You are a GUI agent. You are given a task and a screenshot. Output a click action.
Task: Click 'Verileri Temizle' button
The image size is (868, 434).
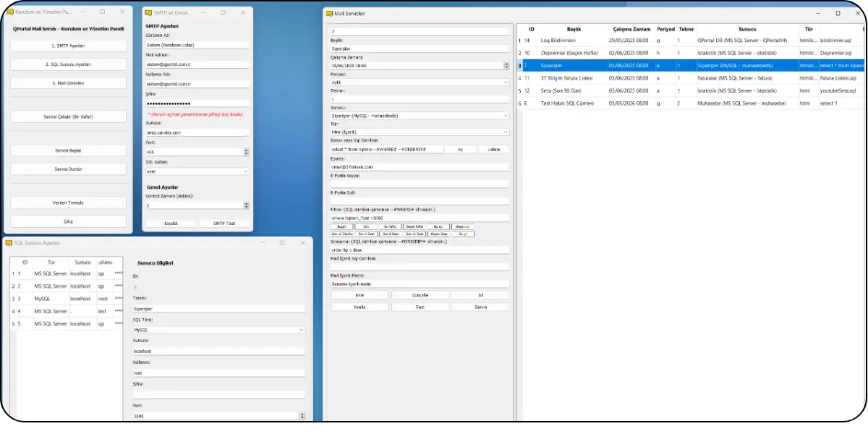[69, 203]
